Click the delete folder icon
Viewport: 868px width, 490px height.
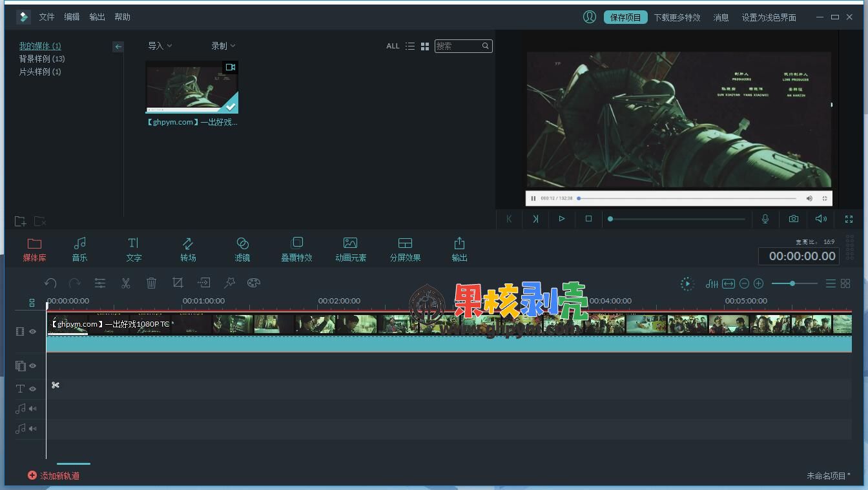(x=40, y=221)
